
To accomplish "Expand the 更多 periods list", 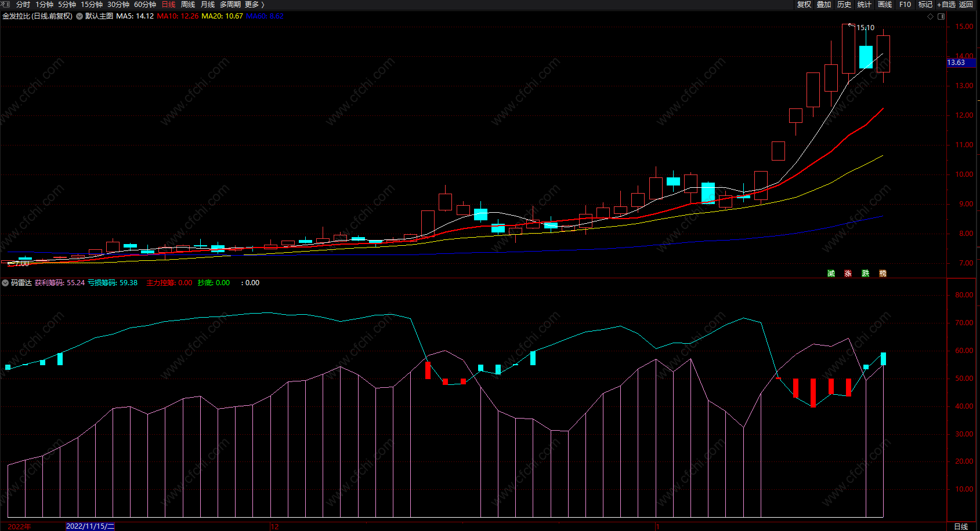I will coord(254,5).
